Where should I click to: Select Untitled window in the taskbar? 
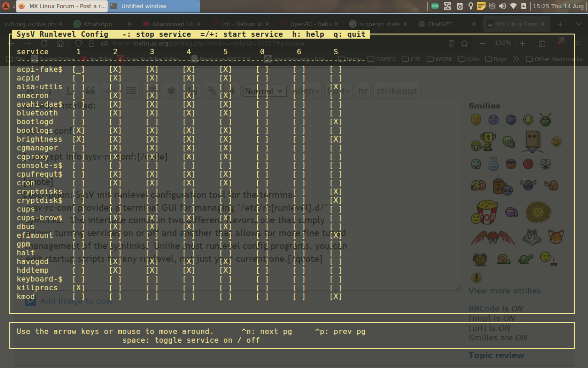154,6
